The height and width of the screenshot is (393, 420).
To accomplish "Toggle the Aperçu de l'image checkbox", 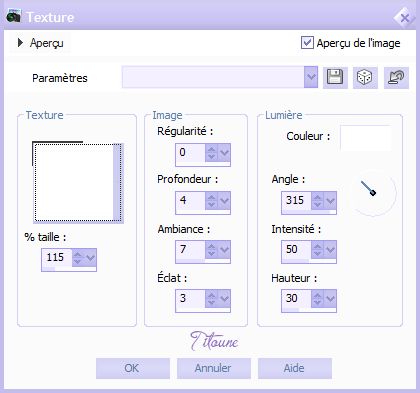I will [307, 43].
